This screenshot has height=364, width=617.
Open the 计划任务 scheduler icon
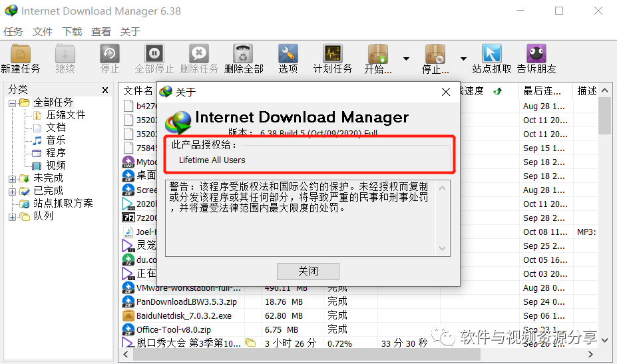tap(333, 55)
